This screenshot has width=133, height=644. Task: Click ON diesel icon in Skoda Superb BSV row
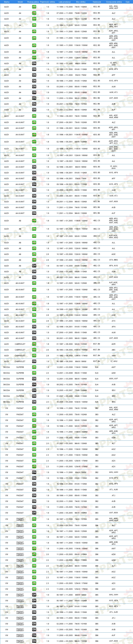(x=34, y=390)
